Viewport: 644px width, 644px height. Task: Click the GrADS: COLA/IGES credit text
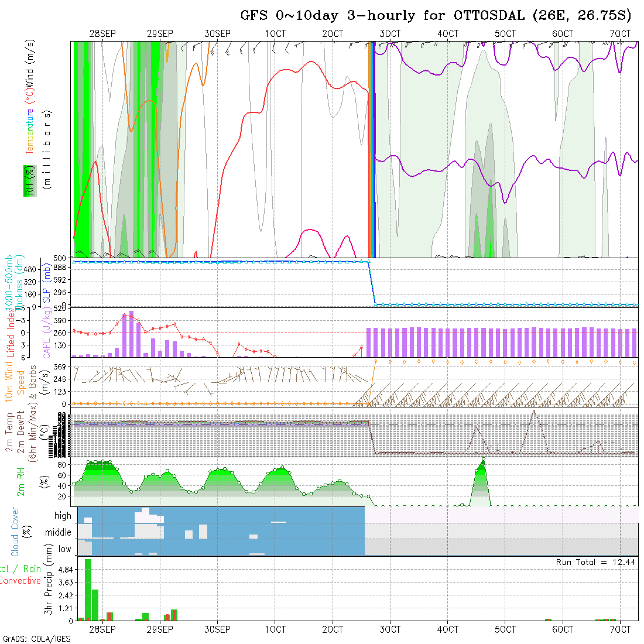coord(36,639)
